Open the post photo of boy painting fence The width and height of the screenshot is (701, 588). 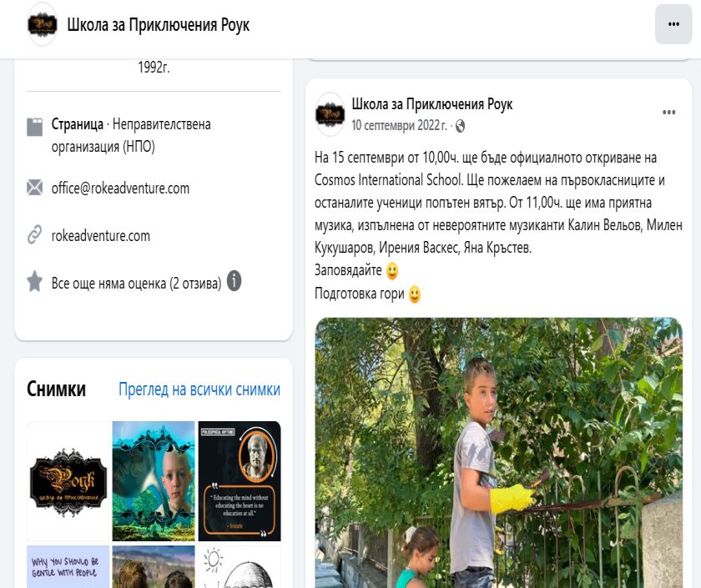(498, 453)
